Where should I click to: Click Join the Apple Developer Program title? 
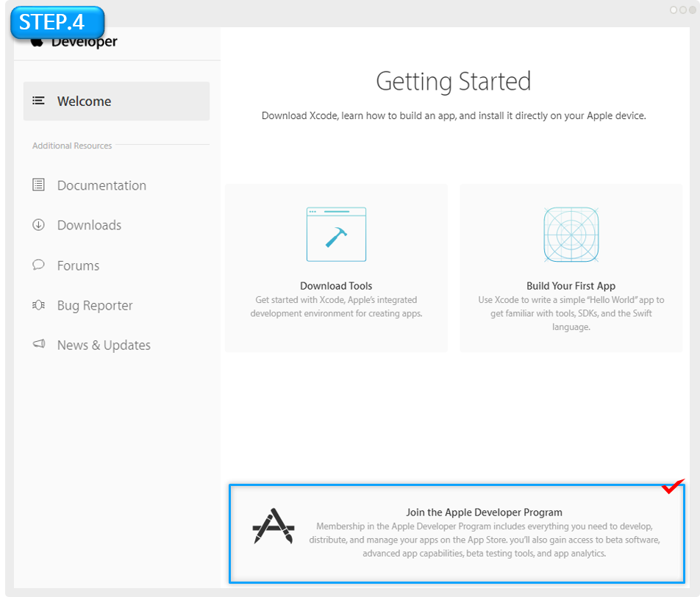[x=484, y=512]
